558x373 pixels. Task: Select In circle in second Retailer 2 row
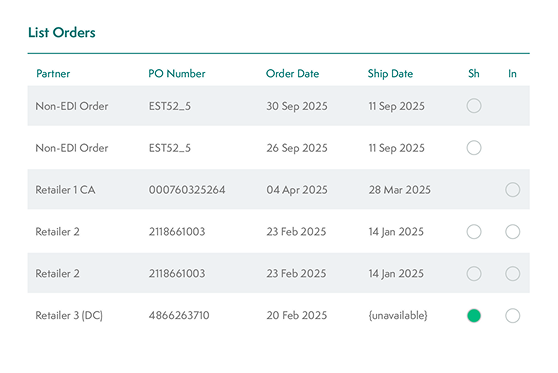tap(512, 273)
